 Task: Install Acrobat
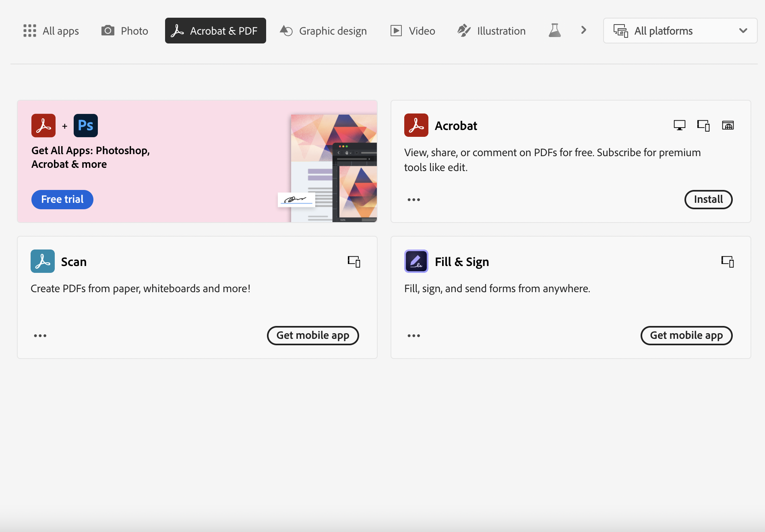709,199
